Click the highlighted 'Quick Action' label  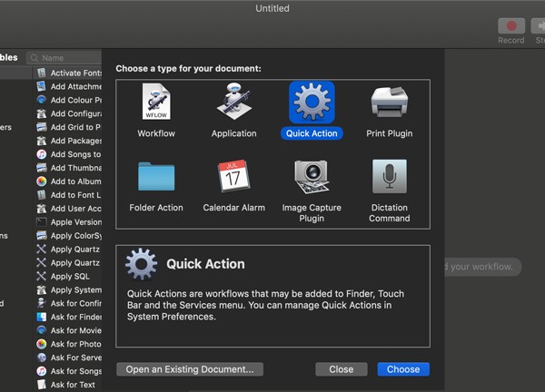[x=312, y=133]
